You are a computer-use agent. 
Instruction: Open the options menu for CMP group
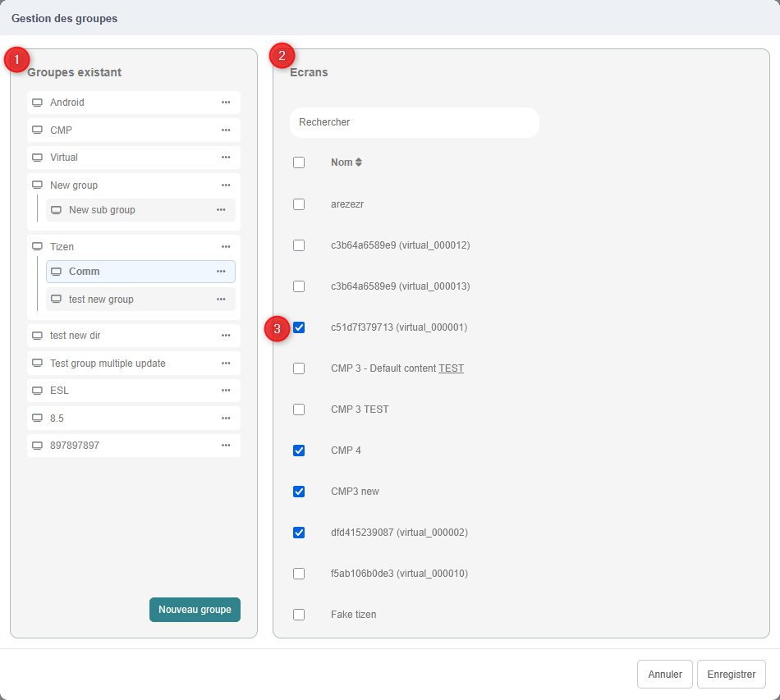(x=226, y=130)
